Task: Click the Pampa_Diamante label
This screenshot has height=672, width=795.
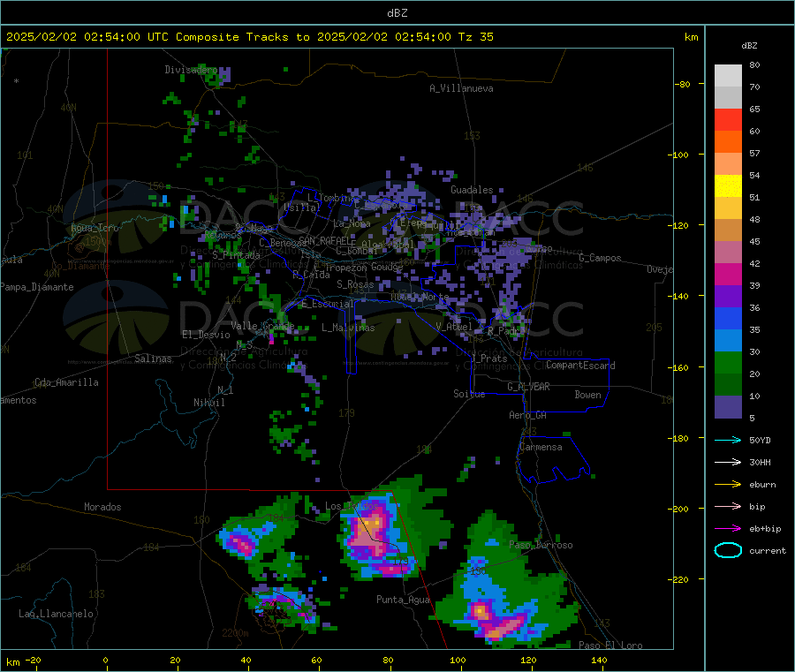Action: [36, 287]
